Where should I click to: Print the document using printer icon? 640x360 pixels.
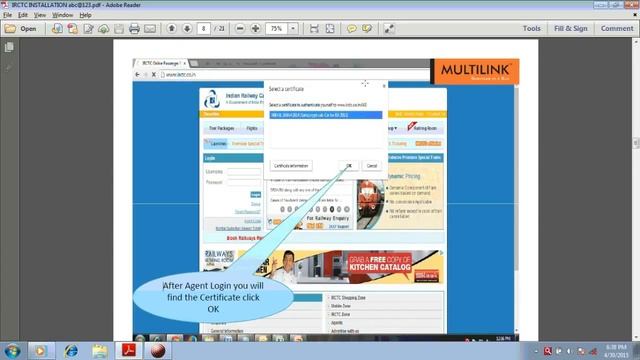(134, 29)
